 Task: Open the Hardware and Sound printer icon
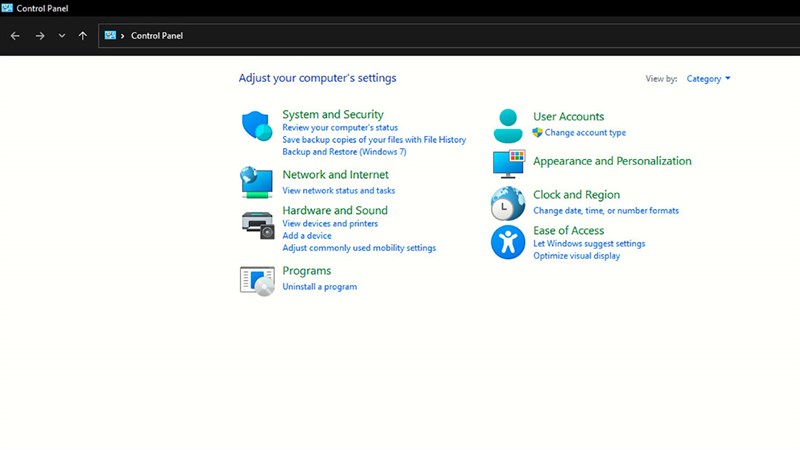pos(258,225)
